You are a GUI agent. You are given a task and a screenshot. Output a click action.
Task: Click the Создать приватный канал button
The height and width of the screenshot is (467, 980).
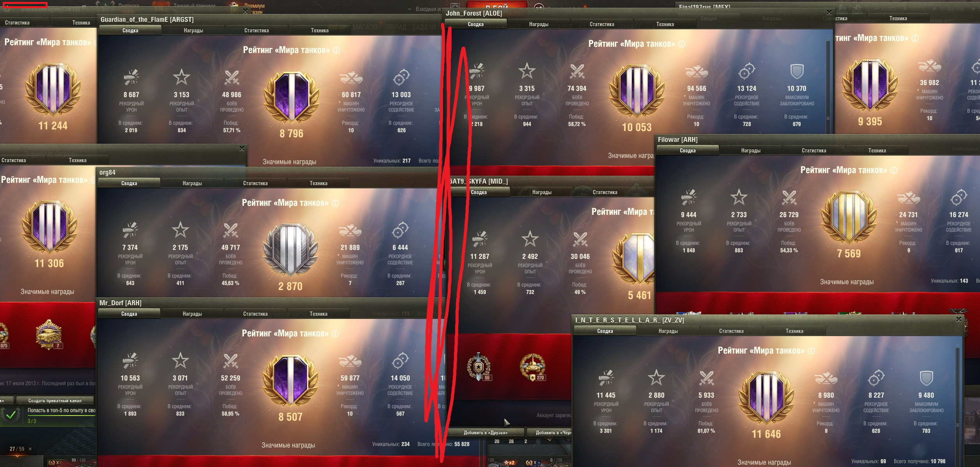[55, 400]
